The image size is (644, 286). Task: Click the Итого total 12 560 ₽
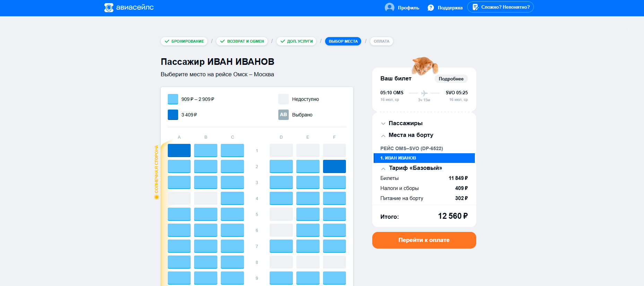453,216
